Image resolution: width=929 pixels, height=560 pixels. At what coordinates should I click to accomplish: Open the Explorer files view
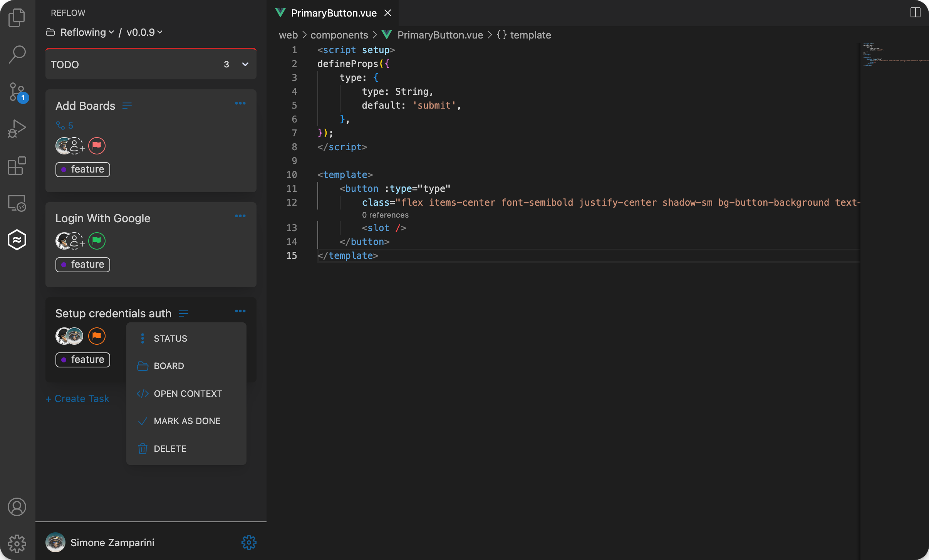coord(17,18)
